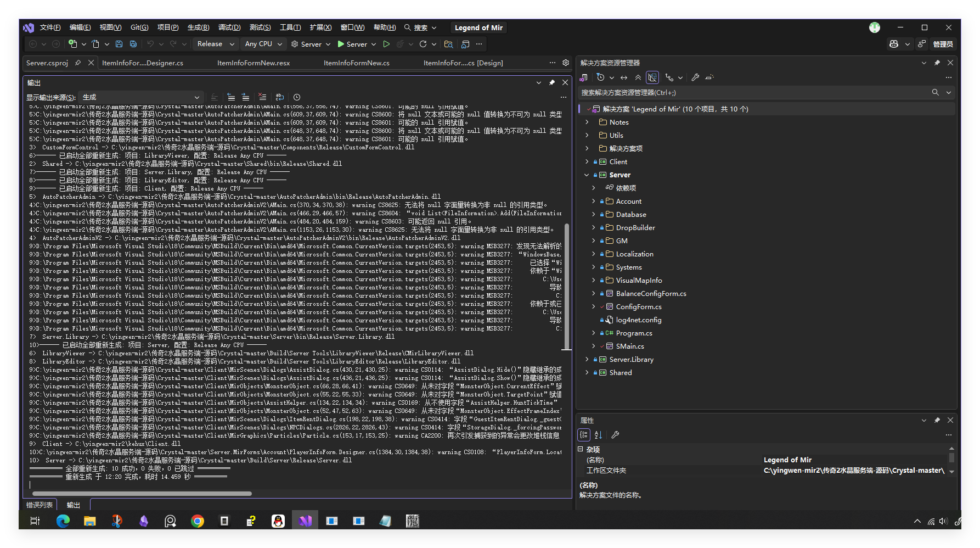Click the preview selected items icon
This screenshot has width=980, height=548.
[x=709, y=77]
